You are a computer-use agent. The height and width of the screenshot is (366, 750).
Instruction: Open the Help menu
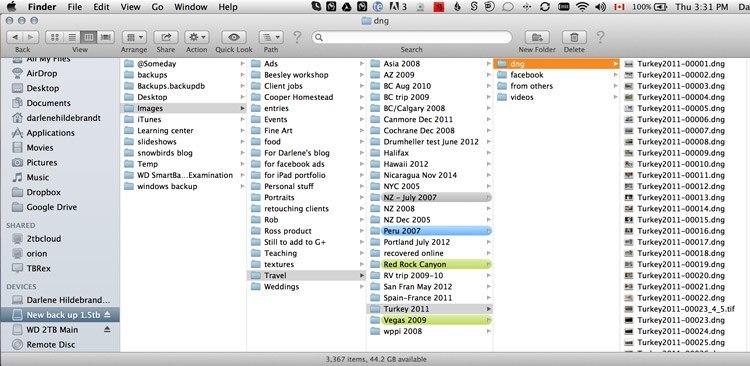pos(228,7)
